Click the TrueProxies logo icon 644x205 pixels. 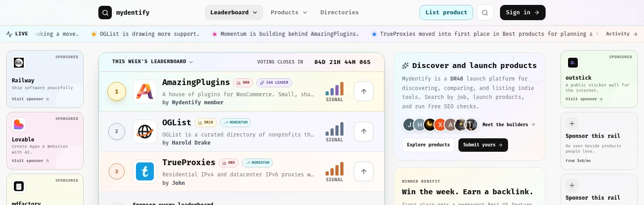tap(145, 171)
